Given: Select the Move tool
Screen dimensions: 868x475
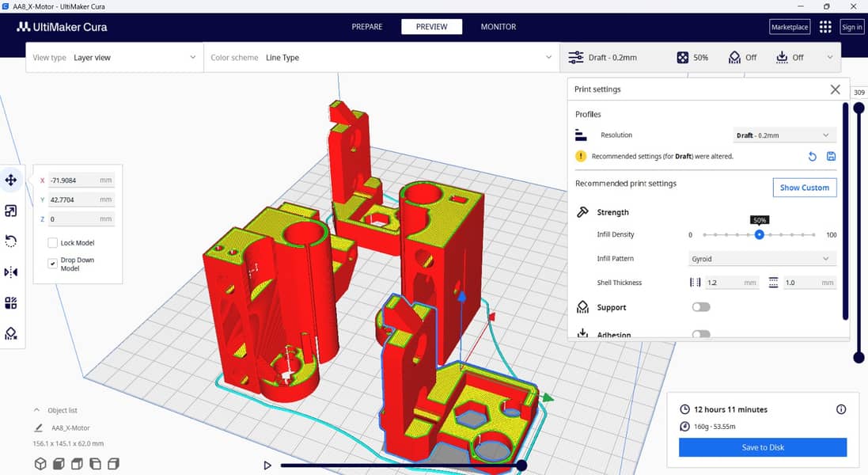Looking at the screenshot, I should 11,180.
